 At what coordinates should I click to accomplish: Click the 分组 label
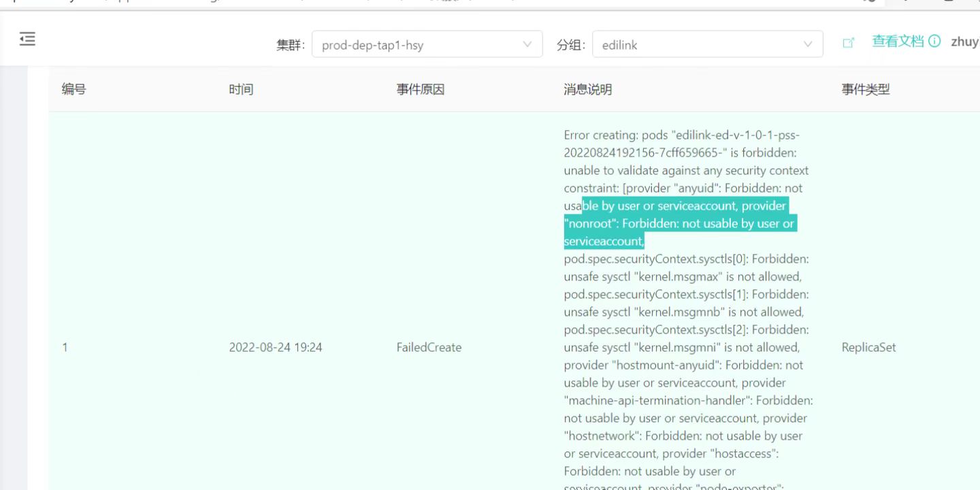tap(571, 46)
